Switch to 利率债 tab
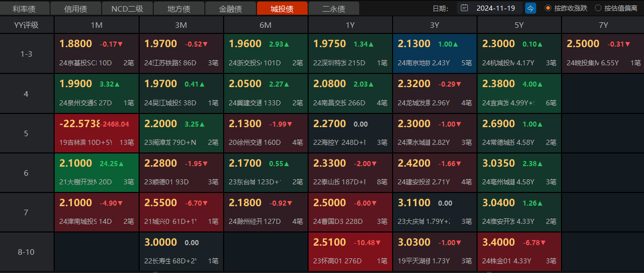The width and height of the screenshot is (644, 273). tap(25, 9)
